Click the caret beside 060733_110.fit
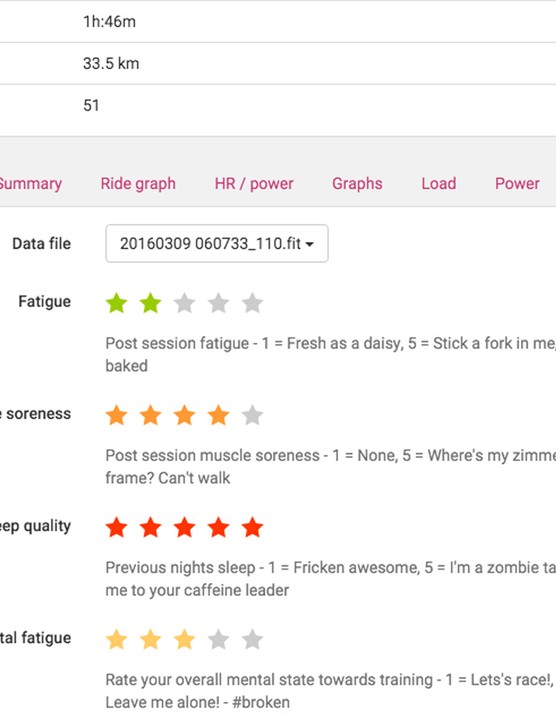This screenshot has height=723, width=556. point(310,244)
